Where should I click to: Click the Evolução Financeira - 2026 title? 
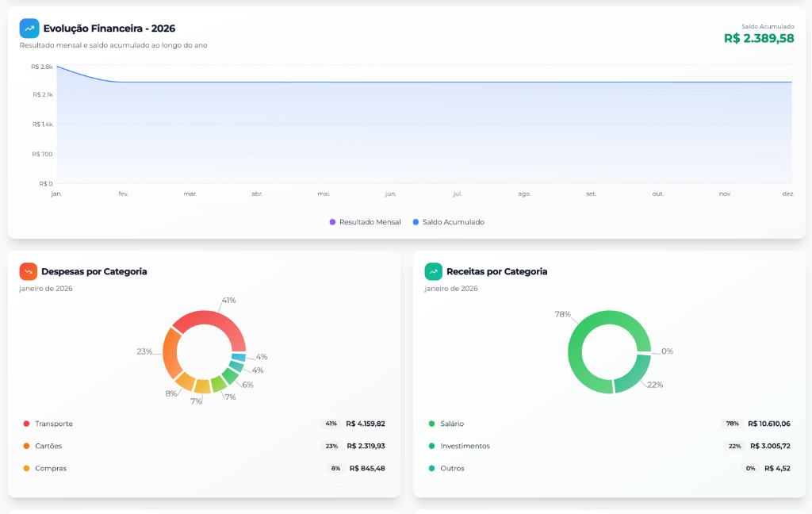coord(109,29)
